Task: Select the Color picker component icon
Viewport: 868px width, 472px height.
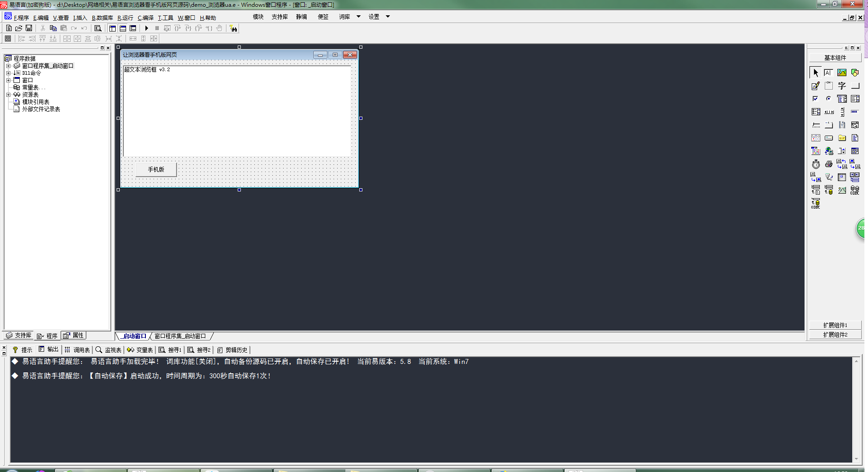Action: [816, 151]
